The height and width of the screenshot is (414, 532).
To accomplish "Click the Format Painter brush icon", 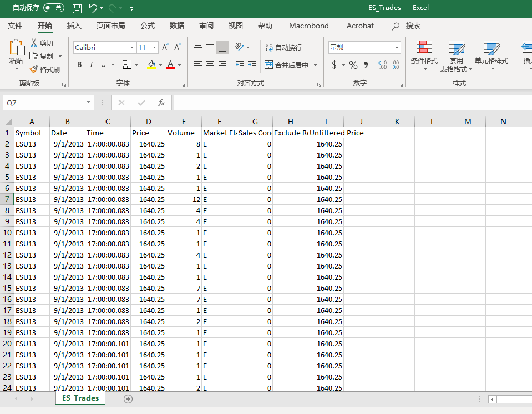I will [x=34, y=69].
